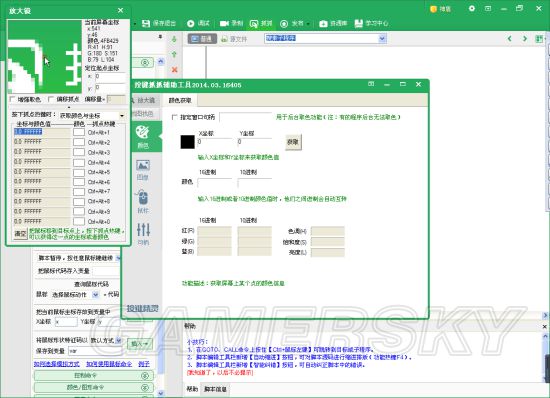550x398 pixels.
Task: Click the red X delete icon beside the editor
Action: tap(174, 70)
